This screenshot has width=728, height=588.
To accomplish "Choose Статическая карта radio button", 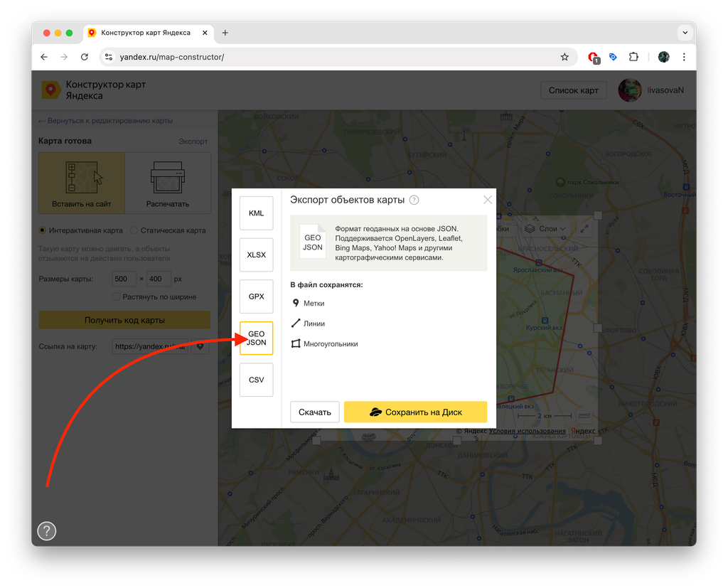I will pos(134,230).
